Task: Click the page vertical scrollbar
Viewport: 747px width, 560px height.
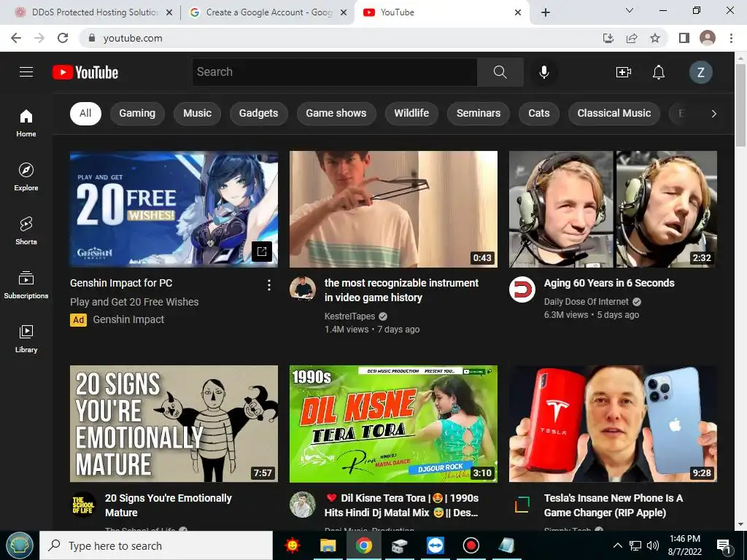Action: click(x=740, y=105)
